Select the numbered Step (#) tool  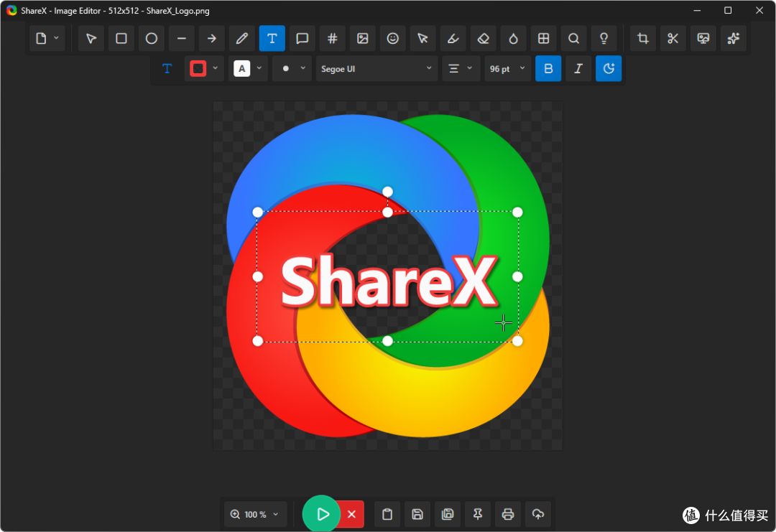(333, 39)
